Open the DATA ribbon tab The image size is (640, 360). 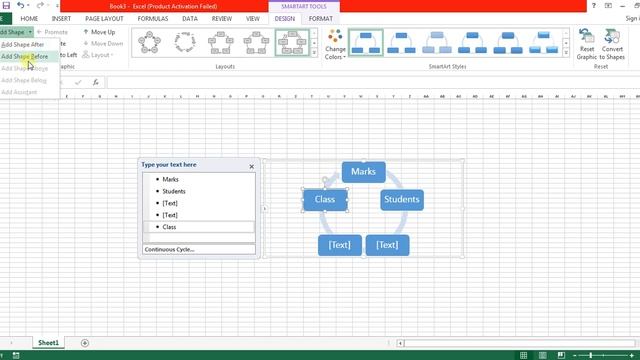tap(190, 19)
